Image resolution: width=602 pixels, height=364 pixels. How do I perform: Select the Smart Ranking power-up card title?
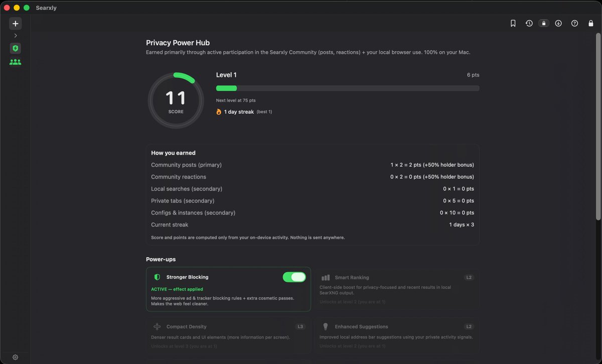tap(352, 277)
